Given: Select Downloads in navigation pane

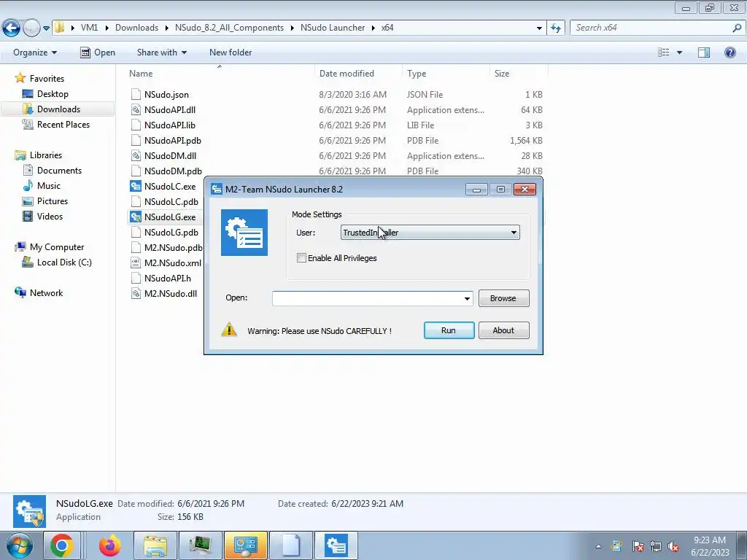Looking at the screenshot, I should click(58, 109).
